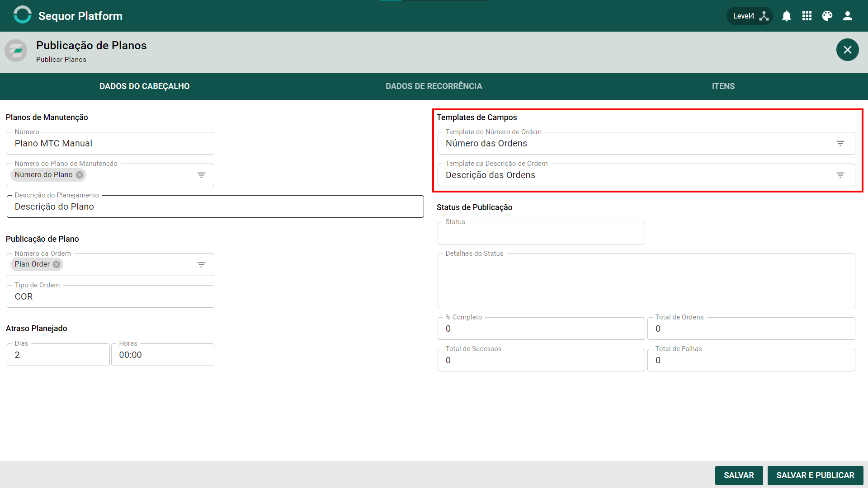Click the Total de Ordens field
The height and width of the screenshot is (488, 868).
(751, 328)
